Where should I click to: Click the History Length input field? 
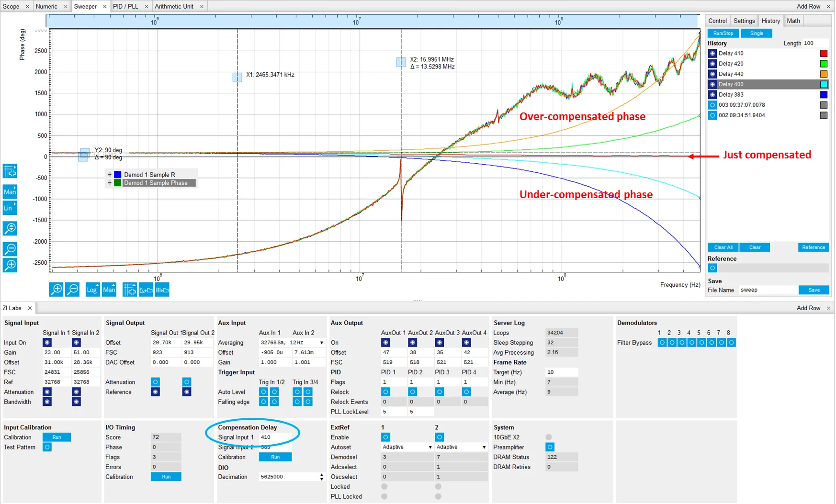pyautogui.click(x=815, y=43)
